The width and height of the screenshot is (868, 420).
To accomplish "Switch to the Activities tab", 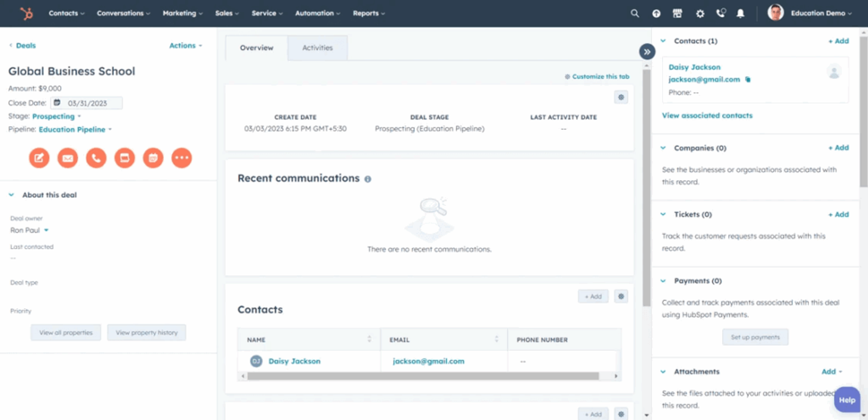I will pyautogui.click(x=317, y=48).
